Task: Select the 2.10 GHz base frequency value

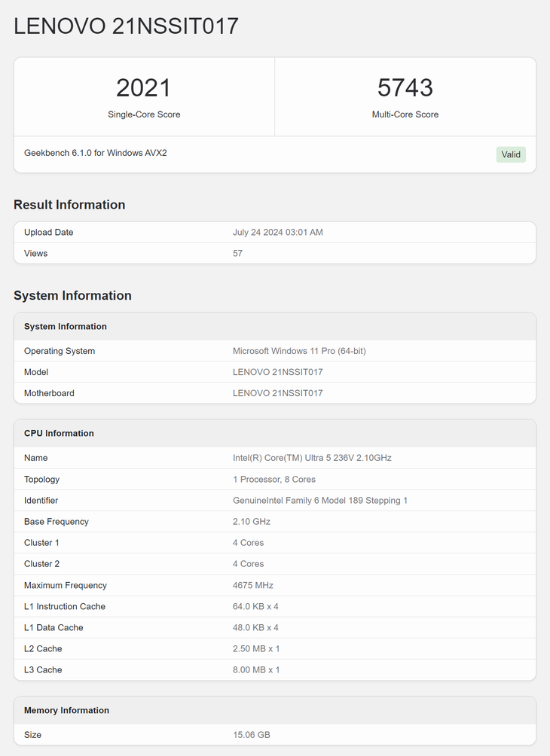Action: coord(252,522)
